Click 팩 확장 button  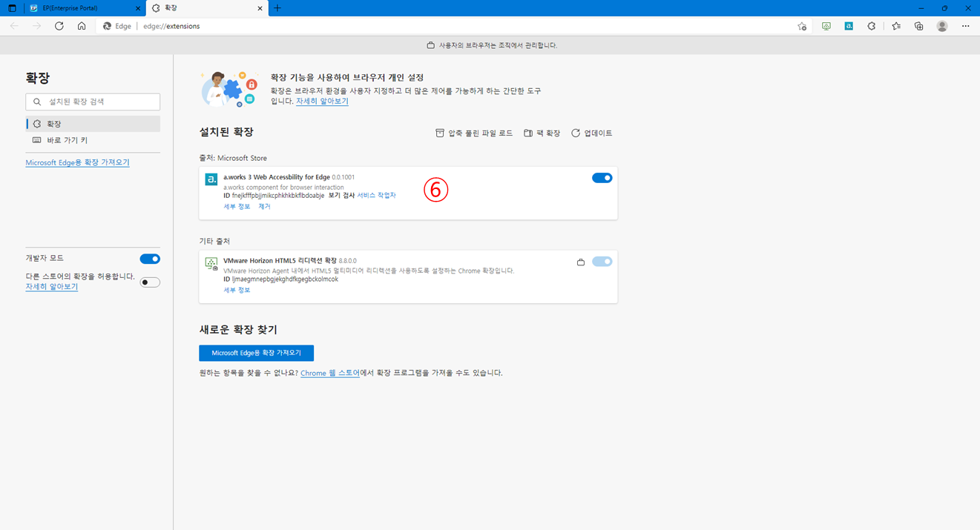(542, 133)
